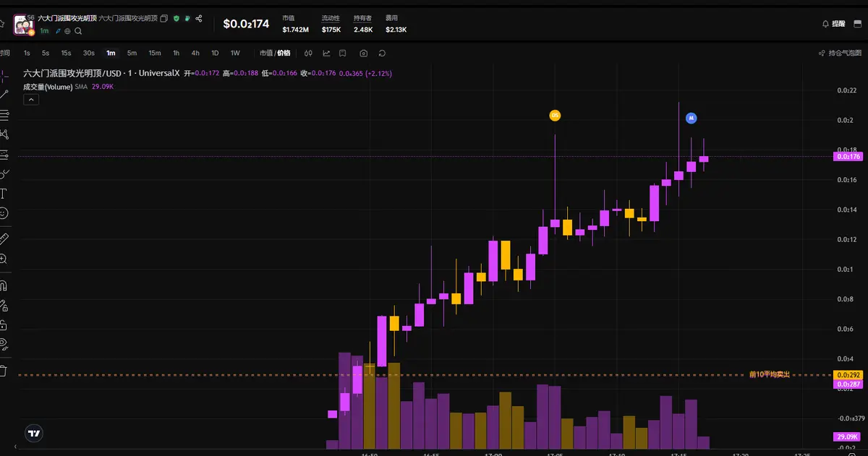Click the green shield security icon

tap(176, 18)
